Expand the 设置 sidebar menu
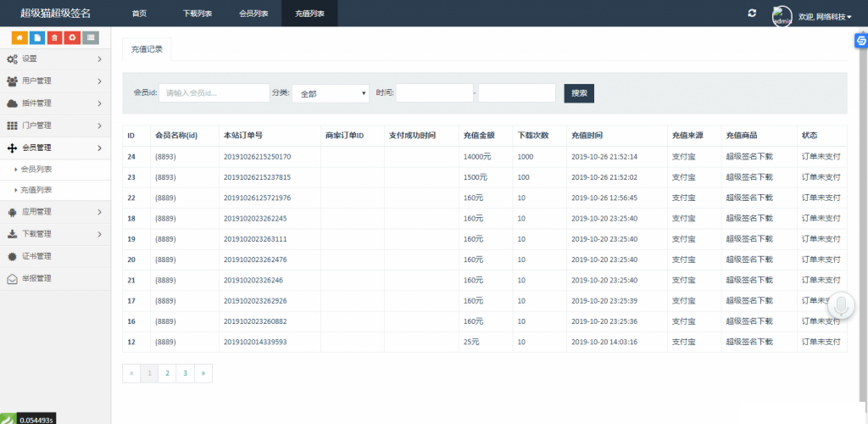 point(55,59)
